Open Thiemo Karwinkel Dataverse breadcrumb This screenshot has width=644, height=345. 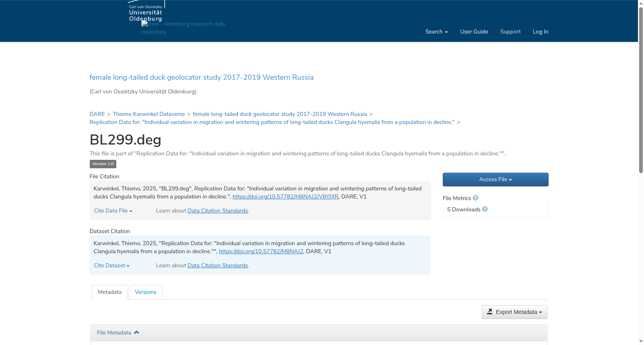[149, 114]
